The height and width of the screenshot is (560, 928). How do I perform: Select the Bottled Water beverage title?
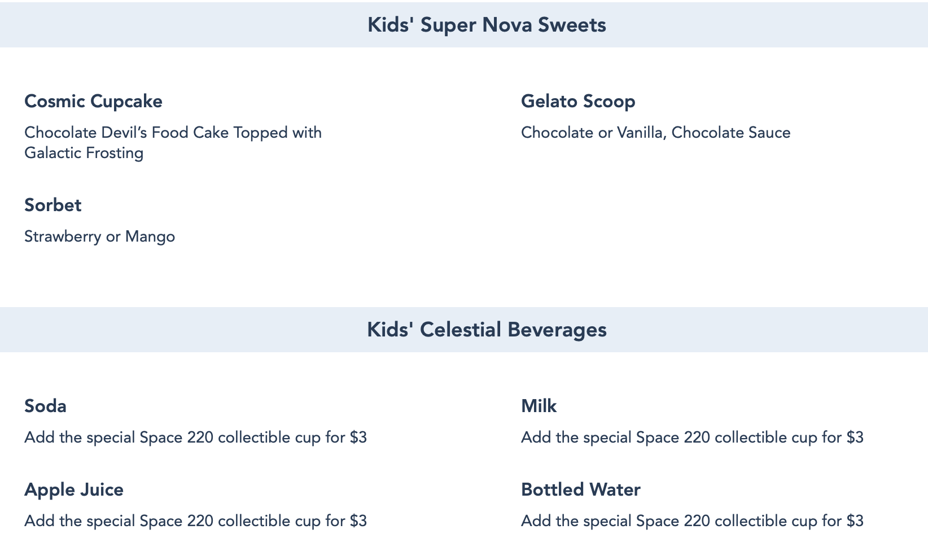pyautogui.click(x=580, y=489)
